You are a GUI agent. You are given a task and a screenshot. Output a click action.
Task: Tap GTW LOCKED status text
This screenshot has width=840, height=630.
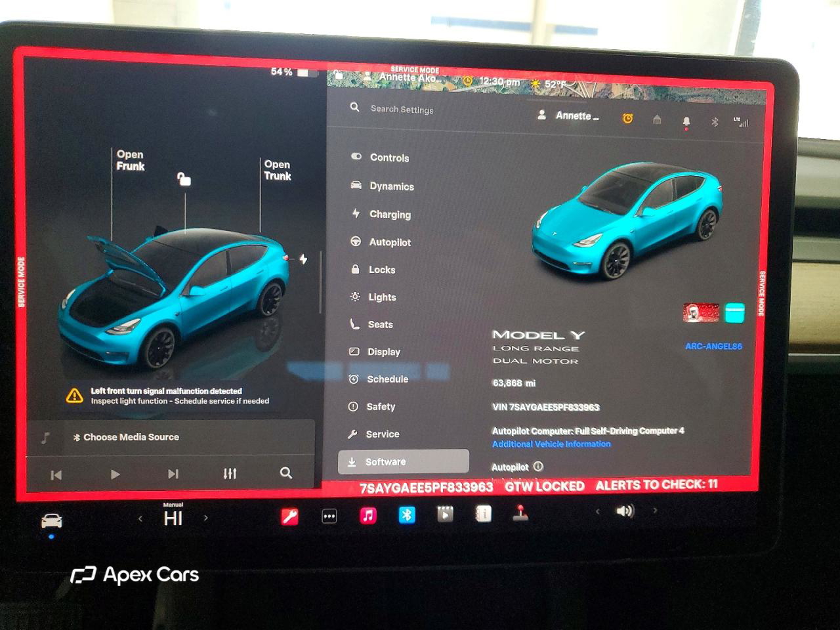(545, 486)
